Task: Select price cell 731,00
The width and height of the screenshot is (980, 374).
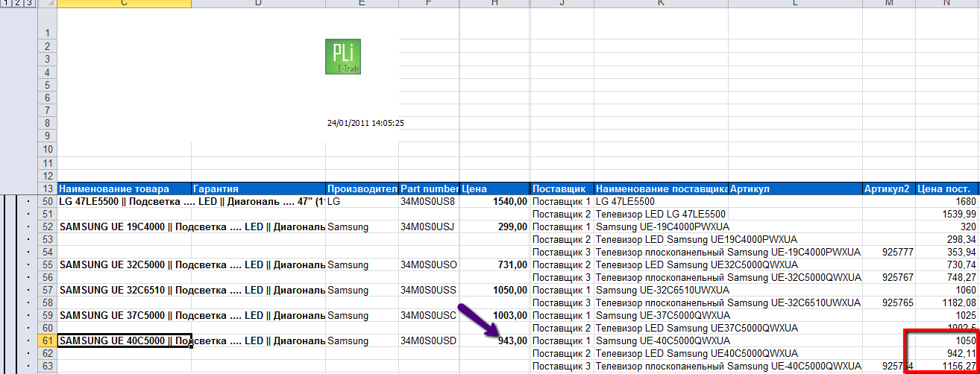Action: click(x=494, y=264)
